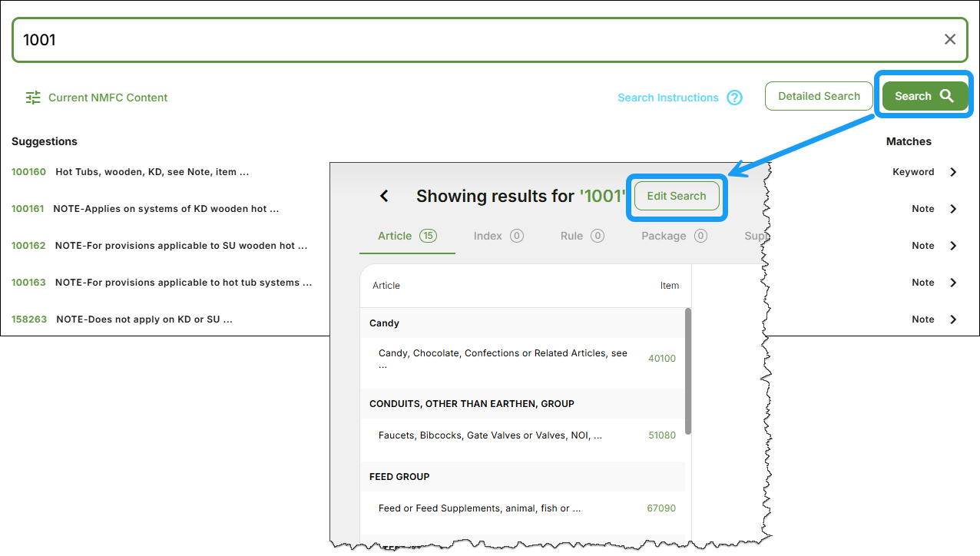The width and height of the screenshot is (980, 556).
Task: Clear the search field with X icon
Action: point(950,39)
